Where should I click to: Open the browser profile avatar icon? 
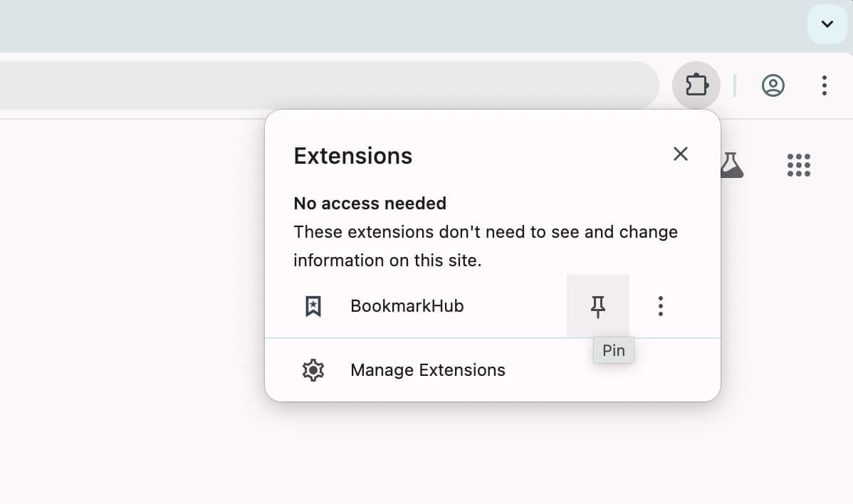[773, 85]
